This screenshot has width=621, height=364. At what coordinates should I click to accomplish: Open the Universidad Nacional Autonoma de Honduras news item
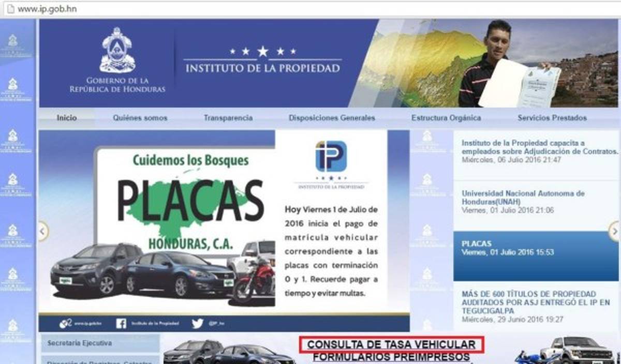(523, 198)
